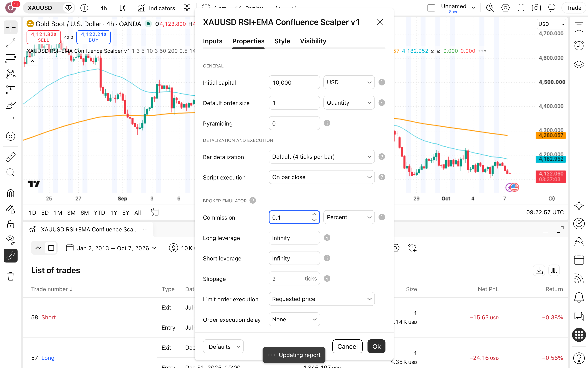
Task: Open Order execution delay dropdown
Action: click(x=294, y=319)
